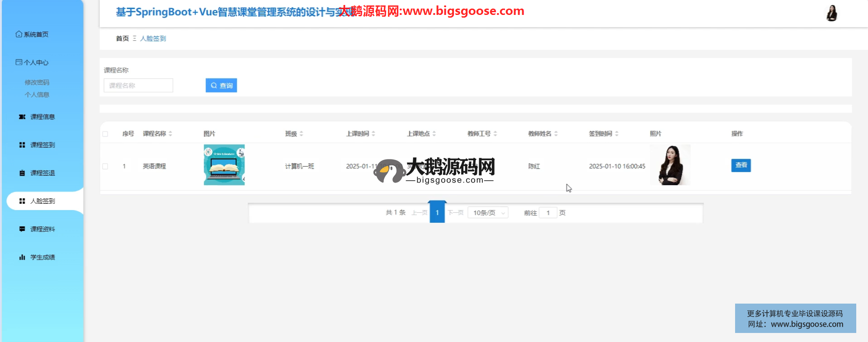The image size is (868, 342).
Task: Open the user avatar in top right
Action: click(831, 14)
